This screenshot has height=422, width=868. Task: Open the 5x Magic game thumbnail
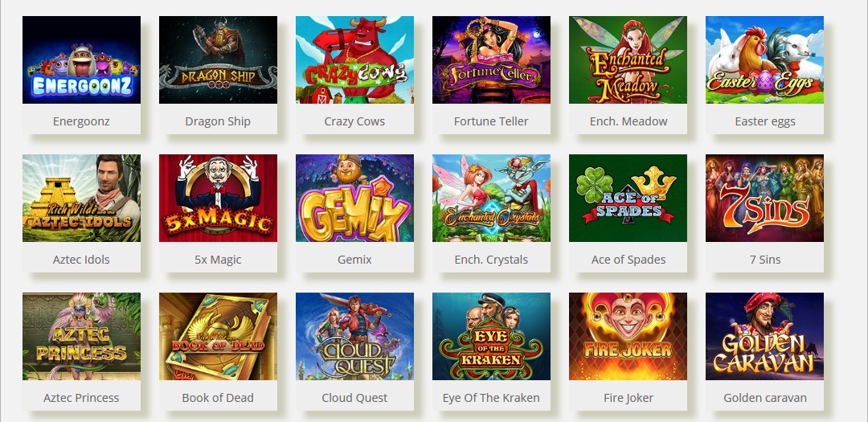pyautogui.click(x=218, y=199)
